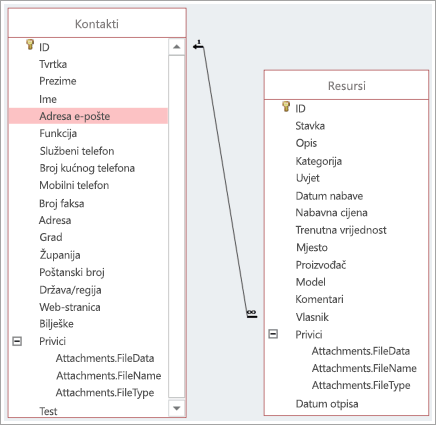Select the Tvrtka field in Kontakti
Screen dimensions: 436x425
click(88, 64)
